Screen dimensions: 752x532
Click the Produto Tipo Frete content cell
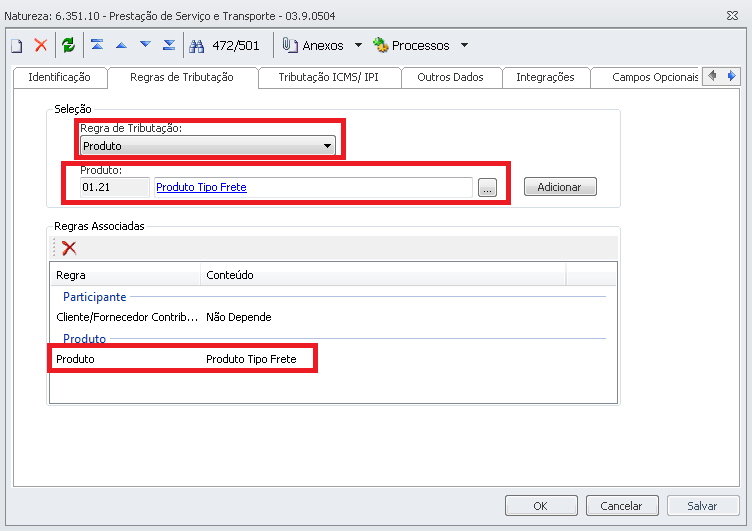tap(251, 359)
